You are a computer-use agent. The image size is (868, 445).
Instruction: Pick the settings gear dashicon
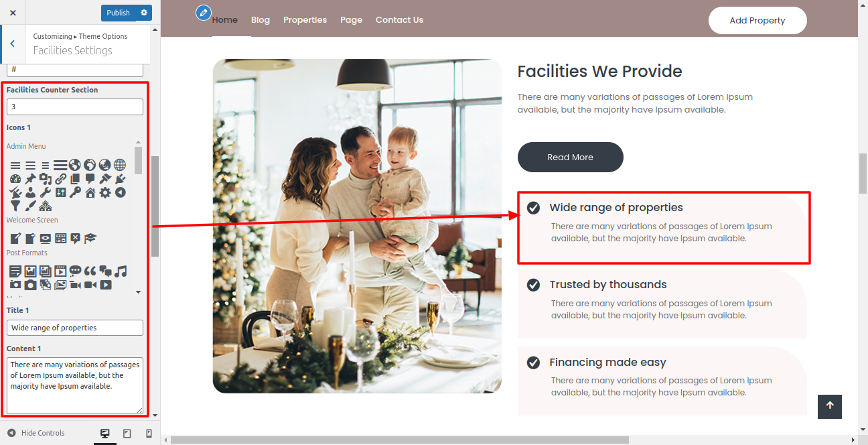click(105, 193)
